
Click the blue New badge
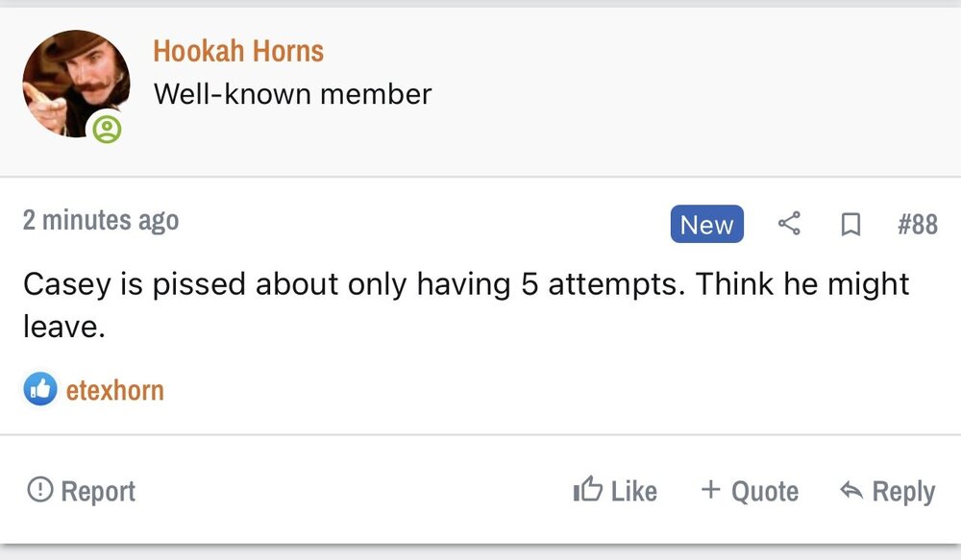pos(706,225)
